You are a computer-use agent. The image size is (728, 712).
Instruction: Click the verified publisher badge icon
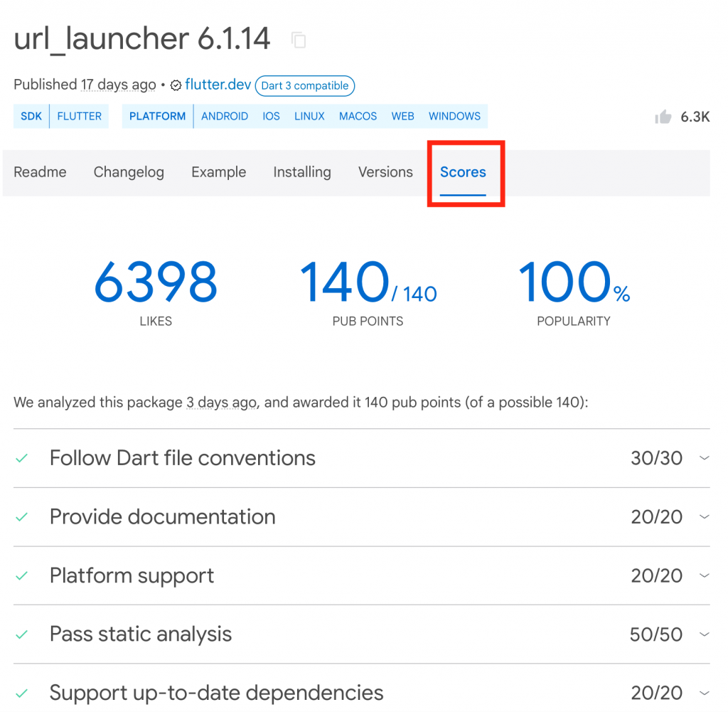(x=176, y=85)
